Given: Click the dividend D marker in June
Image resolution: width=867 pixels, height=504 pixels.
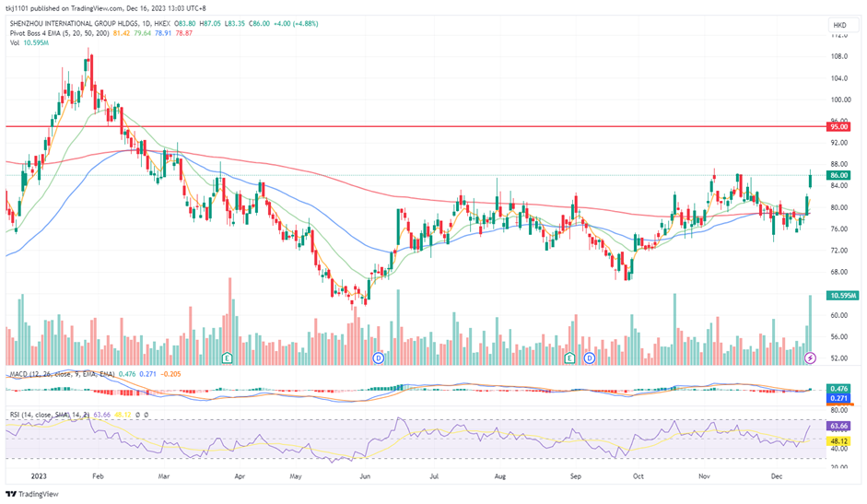Looking at the screenshot, I should pyautogui.click(x=378, y=357).
